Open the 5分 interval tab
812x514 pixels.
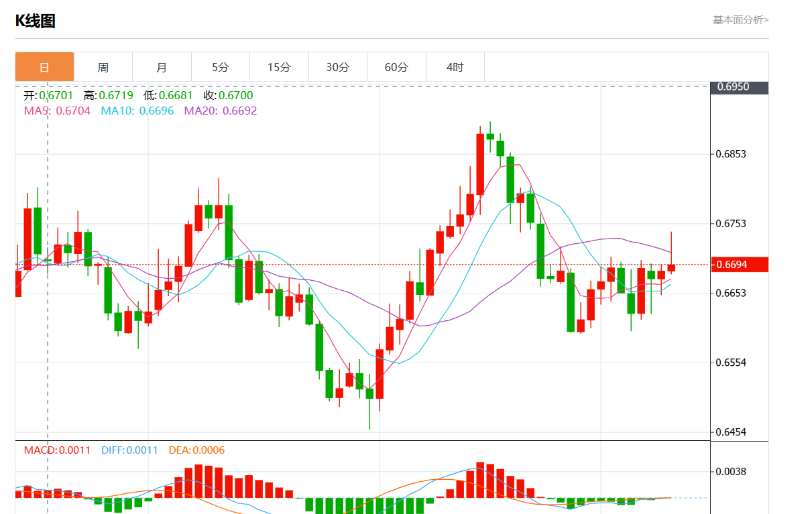221,67
